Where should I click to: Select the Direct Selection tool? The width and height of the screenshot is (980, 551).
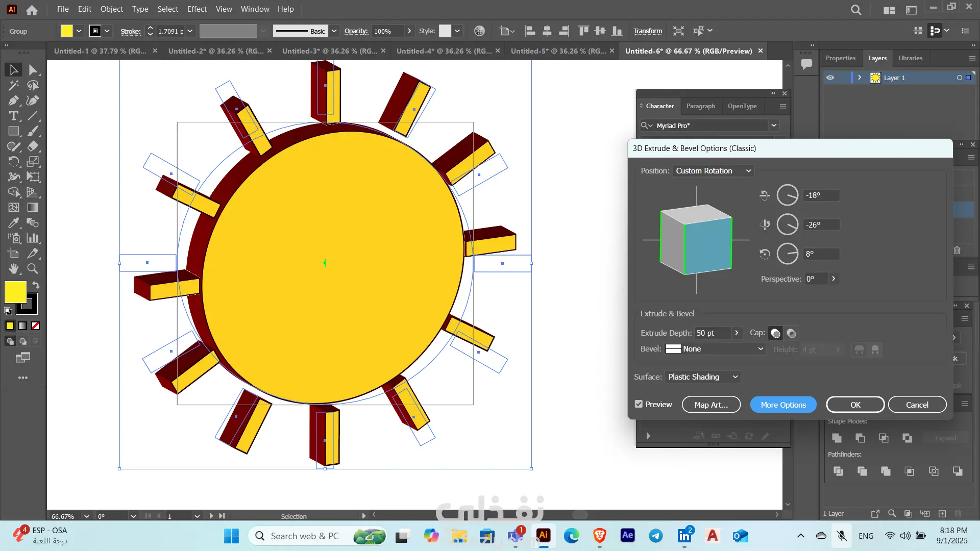point(33,70)
